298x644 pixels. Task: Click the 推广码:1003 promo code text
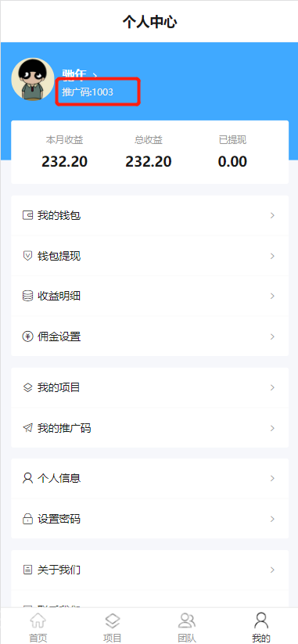point(88,92)
